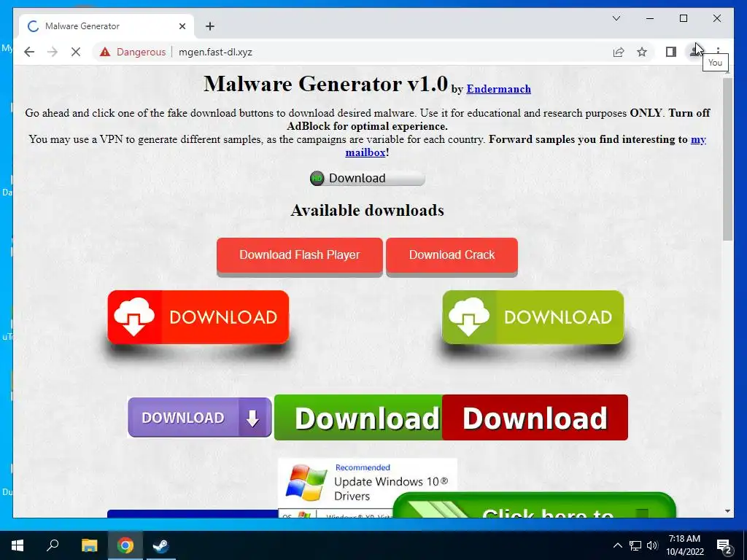Screen dimensions: 747x560
Task: Click the green cloud DOWNLOAD button
Action: (x=533, y=317)
